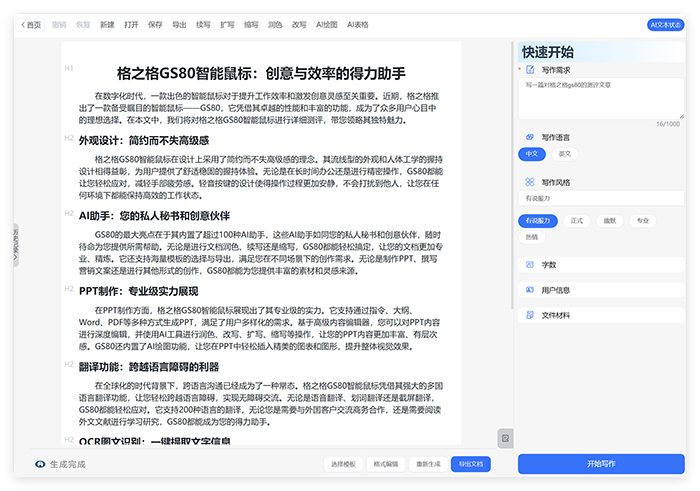Click the 字数 word count icon
The image size is (700, 491).
coord(528,265)
